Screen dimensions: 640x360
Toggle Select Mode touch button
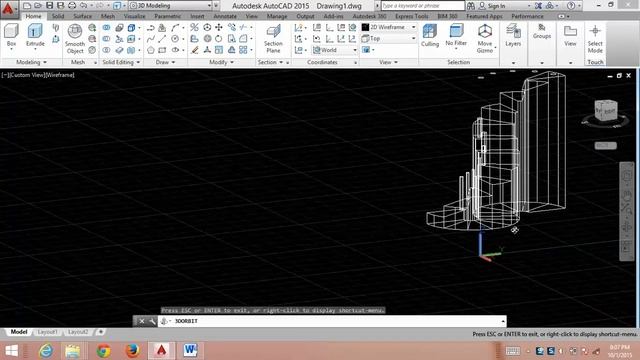tap(595, 39)
